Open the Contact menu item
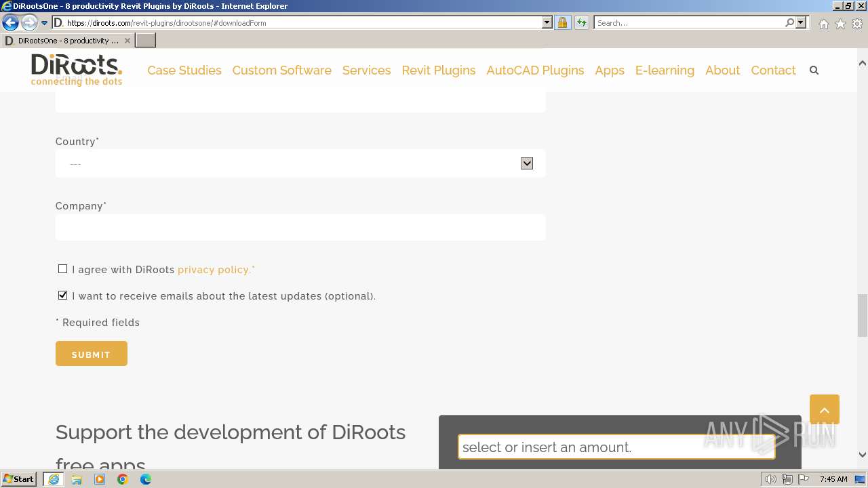The height and width of the screenshot is (488, 868). coord(773,70)
